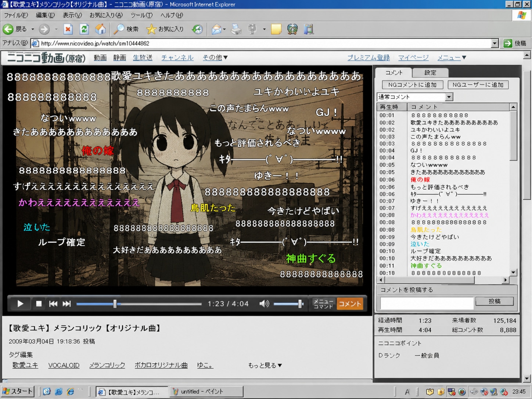Open the Back button history dropdown arrow
This screenshot has height=399, width=532.
click(33, 29)
